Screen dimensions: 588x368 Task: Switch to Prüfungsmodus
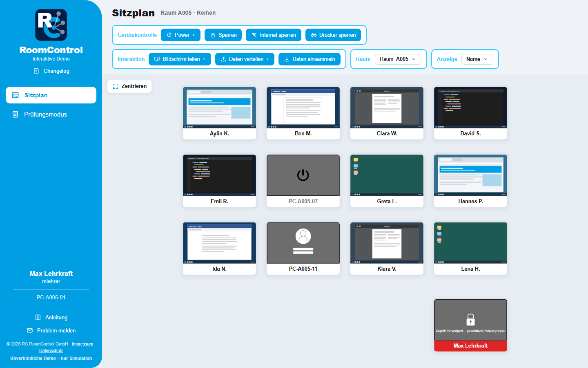(51, 114)
